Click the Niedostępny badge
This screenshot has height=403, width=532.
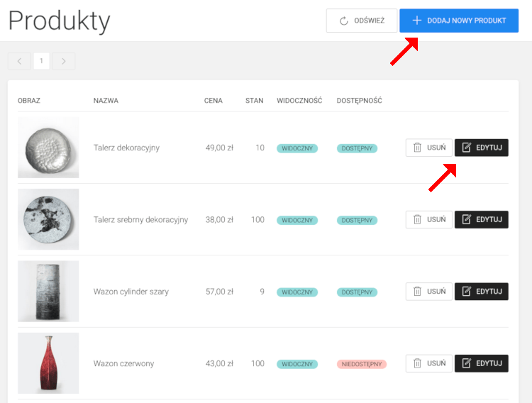click(362, 364)
